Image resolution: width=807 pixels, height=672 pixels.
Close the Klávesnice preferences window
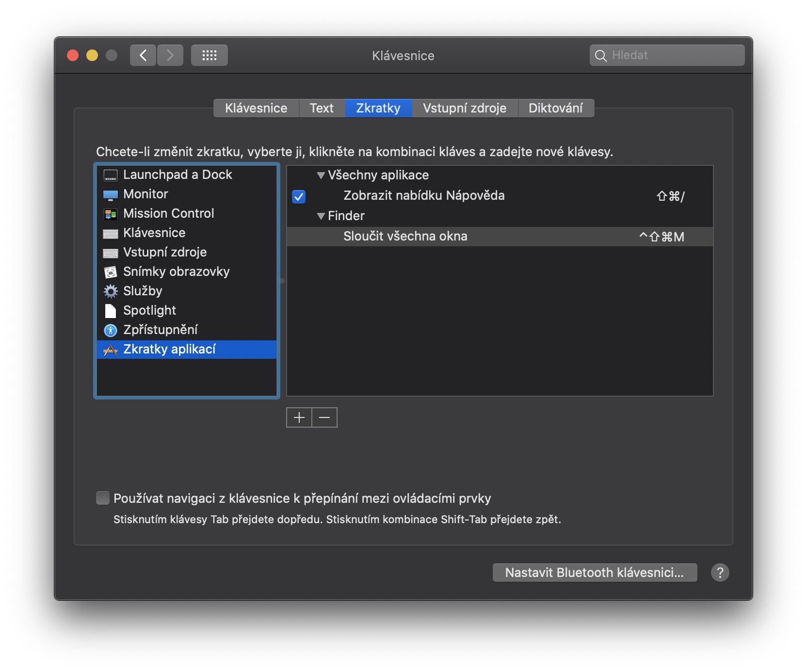73,55
